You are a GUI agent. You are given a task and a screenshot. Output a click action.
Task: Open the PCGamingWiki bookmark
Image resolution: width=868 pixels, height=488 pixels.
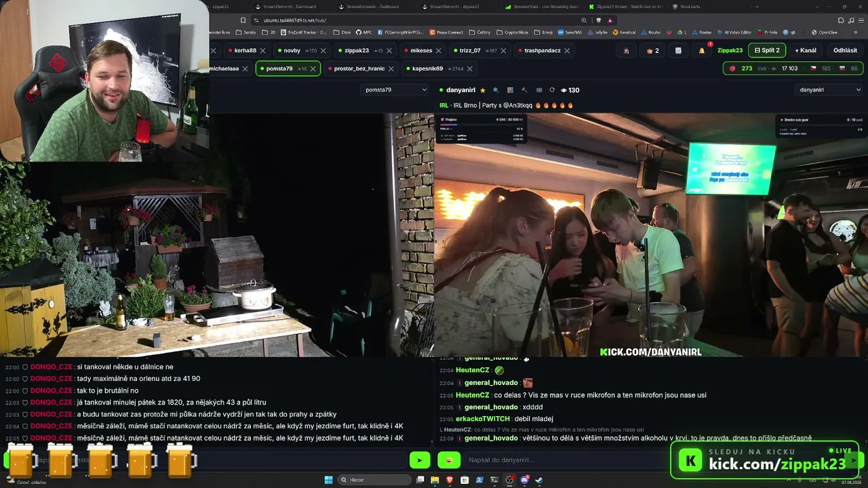pos(400,32)
